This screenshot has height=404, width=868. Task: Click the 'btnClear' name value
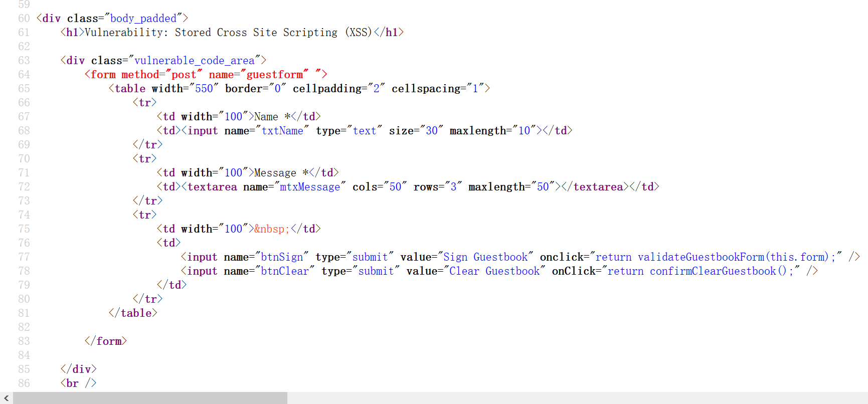point(285,271)
